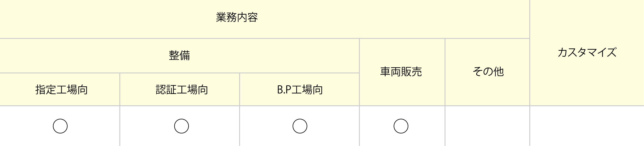
Task: Click the empty cell below カスタマイズ
Action: pyautogui.click(x=587, y=126)
